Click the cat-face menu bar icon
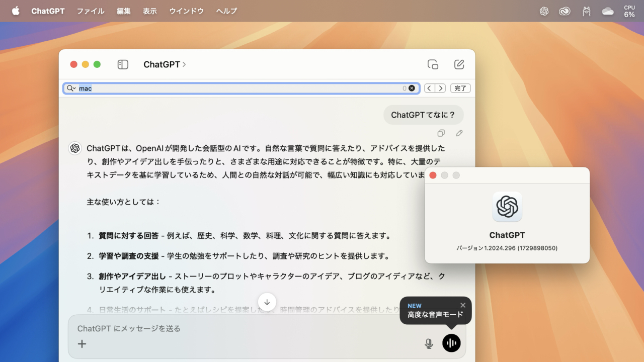 586,11
